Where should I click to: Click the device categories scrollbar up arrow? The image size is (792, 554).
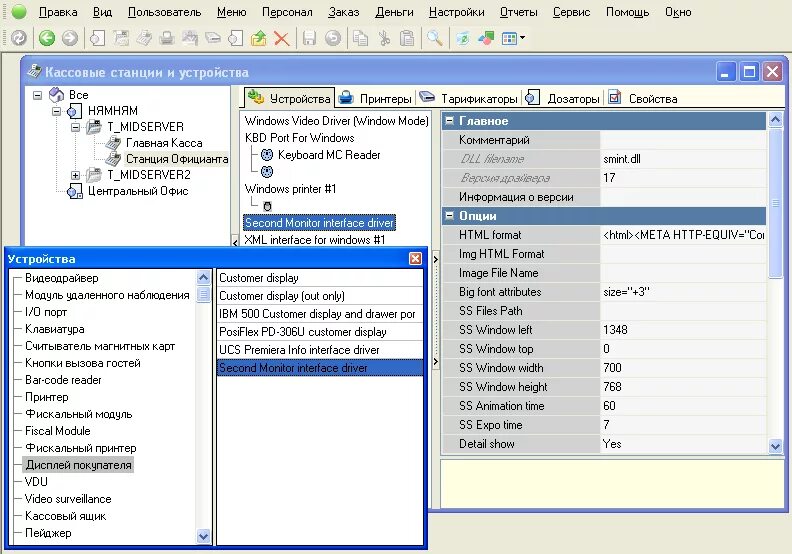pyautogui.click(x=203, y=277)
